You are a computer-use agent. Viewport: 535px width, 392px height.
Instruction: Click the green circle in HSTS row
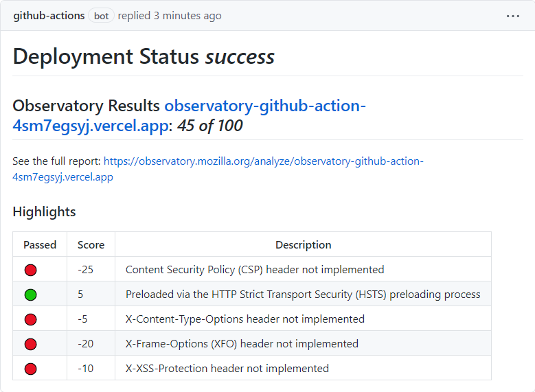(30, 295)
